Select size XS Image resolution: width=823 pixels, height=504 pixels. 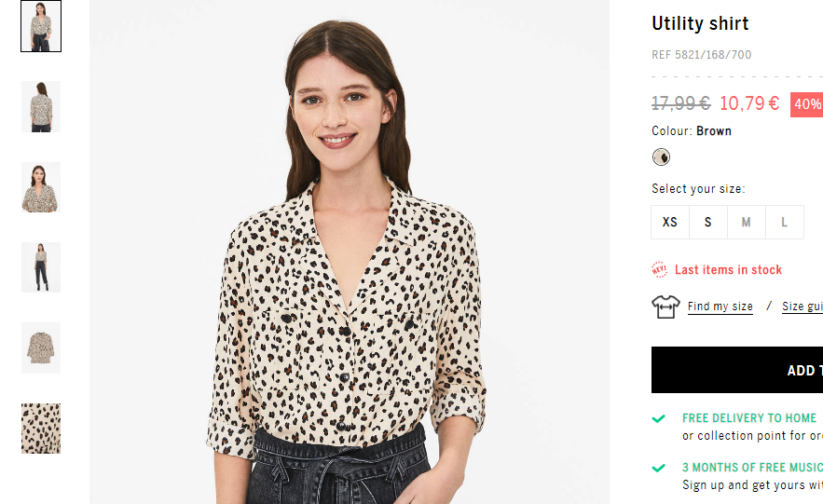(x=670, y=223)
